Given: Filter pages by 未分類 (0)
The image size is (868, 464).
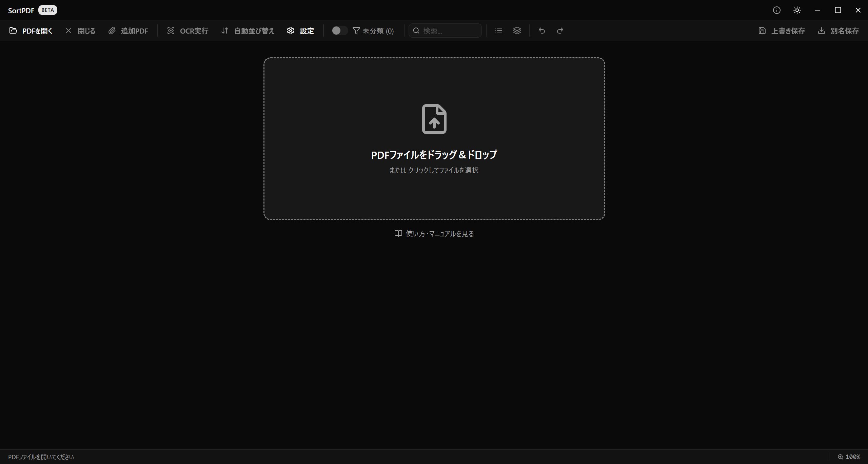Looking at the screenshot, I should click(x=373, y=31).
